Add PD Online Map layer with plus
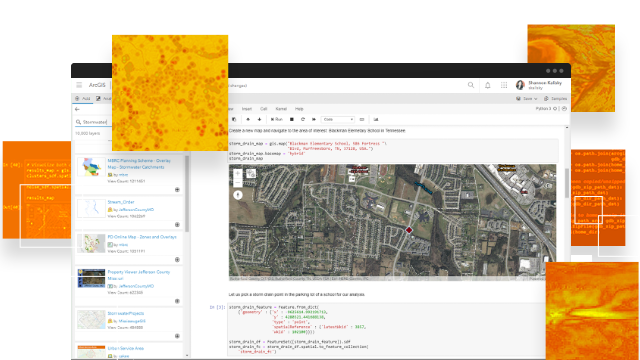Screen dimensions: 640x360 point(177,260)
